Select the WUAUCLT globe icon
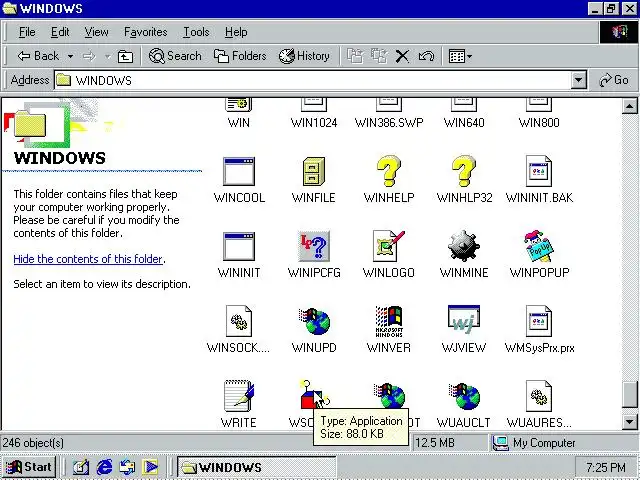Image resolution: width=640 pixels, height=480 pixels. pyautogui.click(x=464, y=396)
